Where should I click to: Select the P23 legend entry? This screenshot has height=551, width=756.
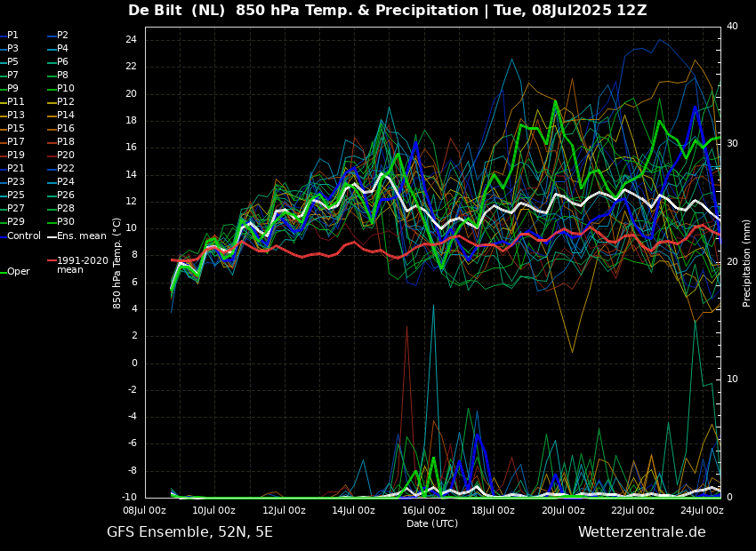(12, 181)
